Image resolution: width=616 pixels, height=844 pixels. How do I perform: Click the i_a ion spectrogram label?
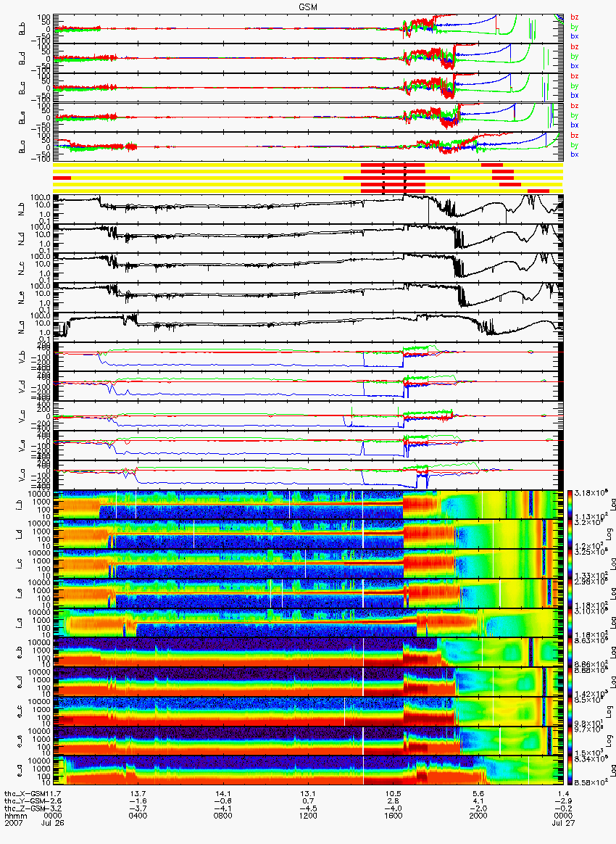20,624
